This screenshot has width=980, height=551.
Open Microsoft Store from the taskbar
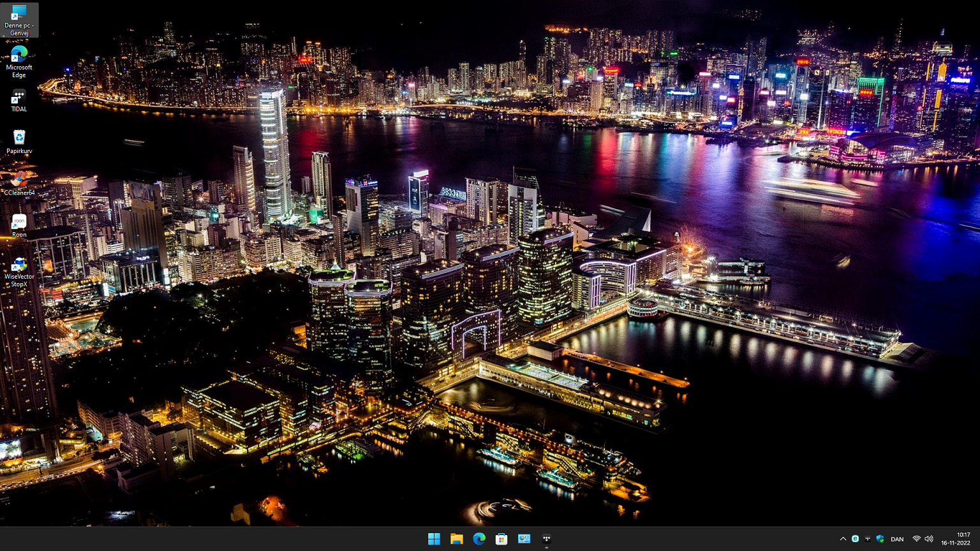pyautogui.click(x=501, y=539)
